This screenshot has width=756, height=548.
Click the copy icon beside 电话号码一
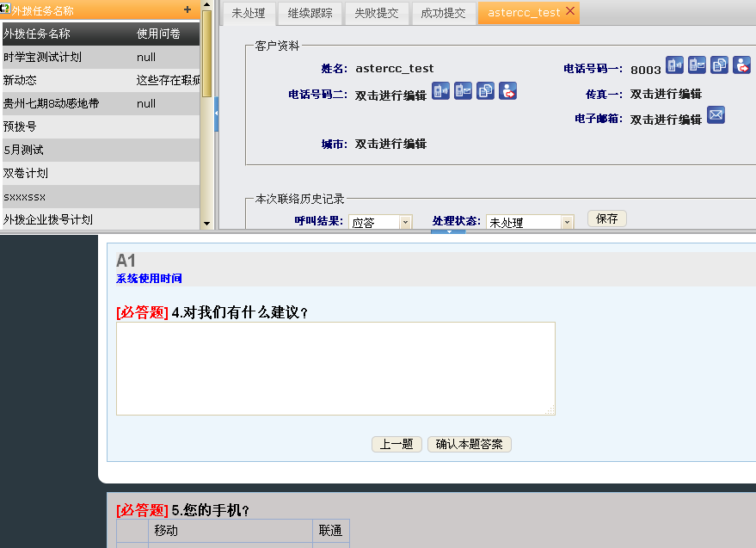(x=720, y=65)
